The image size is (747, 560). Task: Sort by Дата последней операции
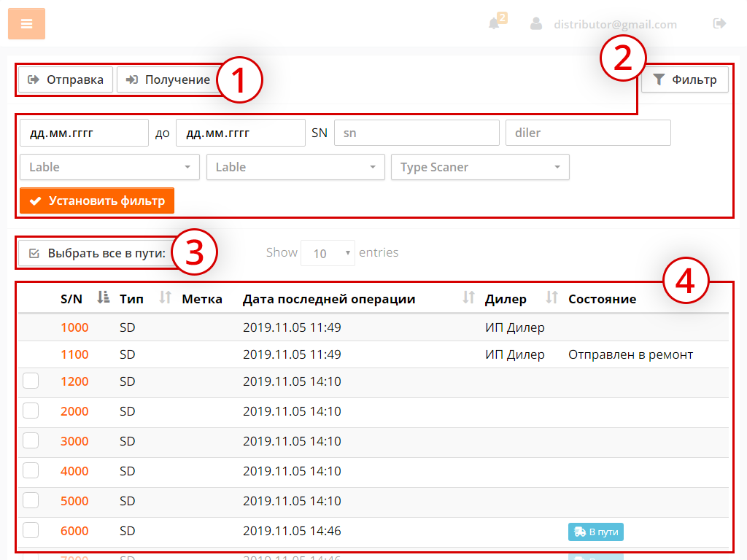click(469, 297)
